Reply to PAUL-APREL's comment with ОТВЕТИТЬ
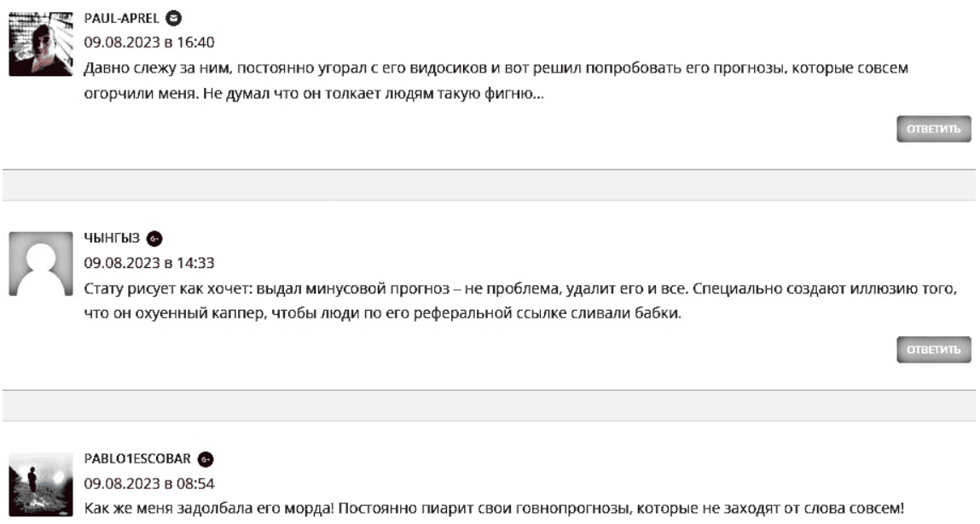This screenshot has height=524, width=980. [x=933, y=130]
